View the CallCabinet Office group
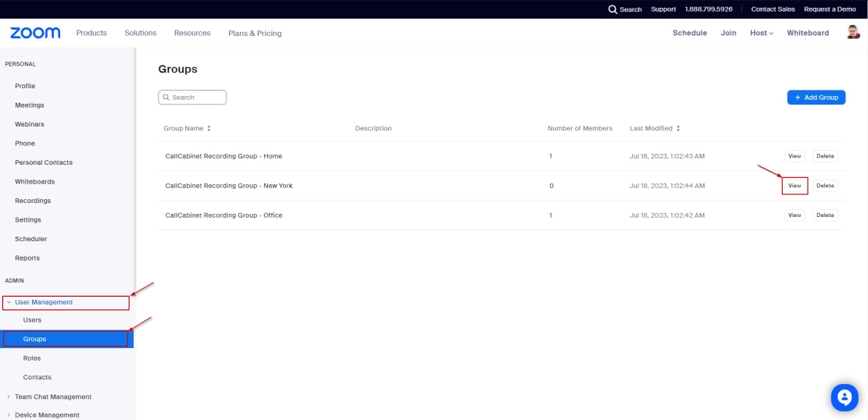 [795, 215]
